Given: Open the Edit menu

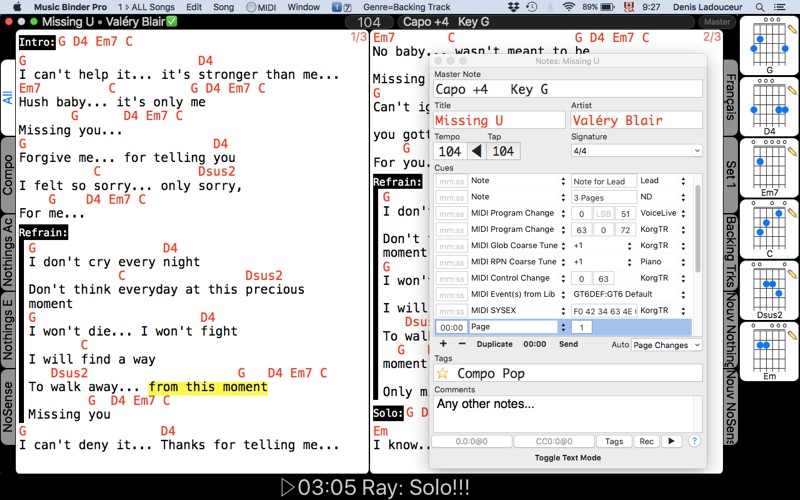Looking at the screenshot, I should [194, 7].
